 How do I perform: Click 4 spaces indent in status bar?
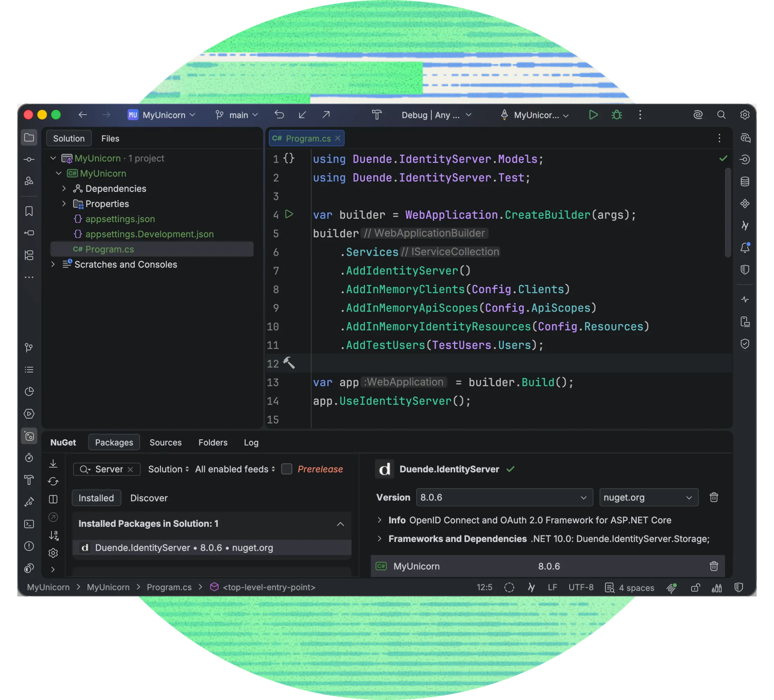click(629, 588)
